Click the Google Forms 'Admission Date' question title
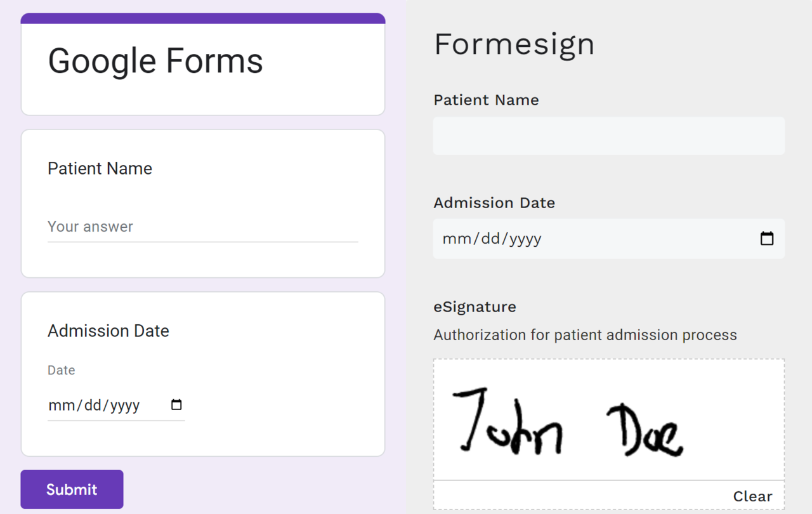Viewport: 812px width, 514px height. (x=108, y=331)
